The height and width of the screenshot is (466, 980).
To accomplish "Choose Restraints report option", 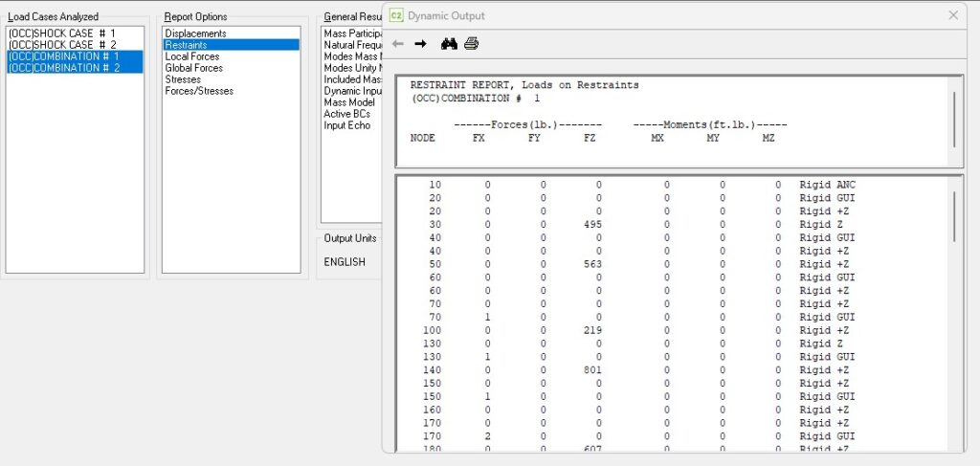I will [187, 45].
